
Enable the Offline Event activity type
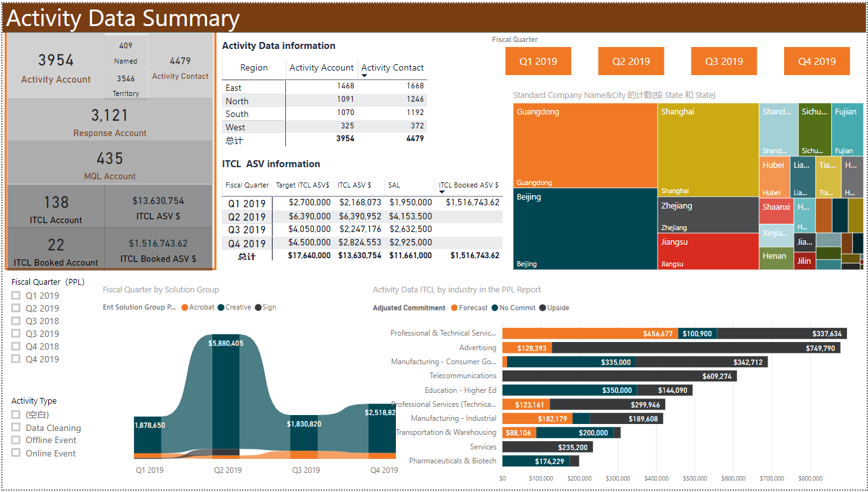pyautogui.click(x=16, y=440)
